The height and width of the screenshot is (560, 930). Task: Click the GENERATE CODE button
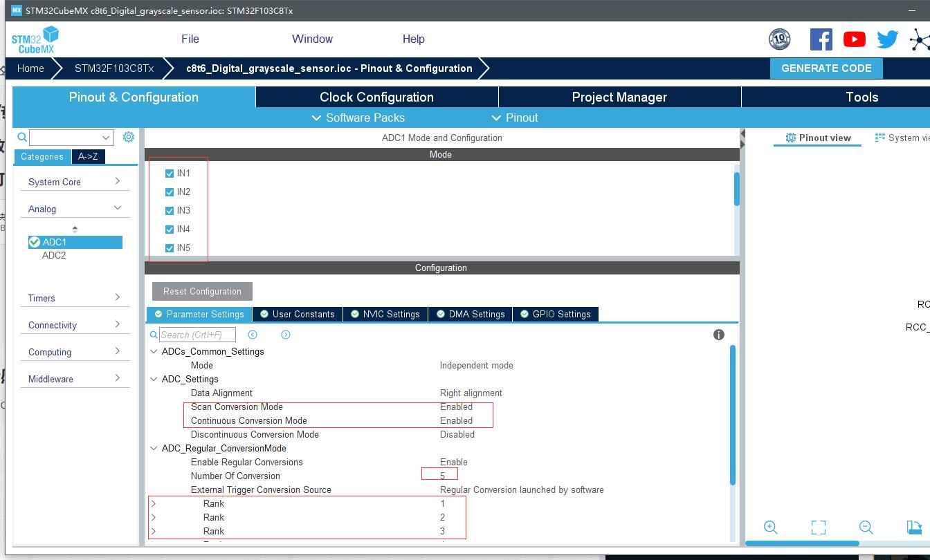(x=826, y=68)
